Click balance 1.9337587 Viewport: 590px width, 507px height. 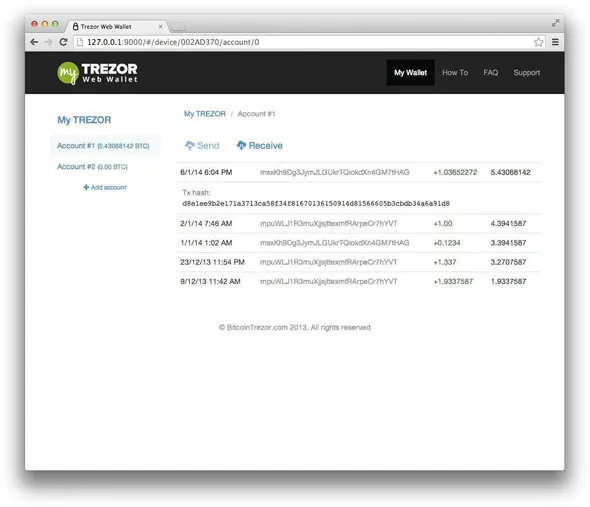[x=508, y=282]
